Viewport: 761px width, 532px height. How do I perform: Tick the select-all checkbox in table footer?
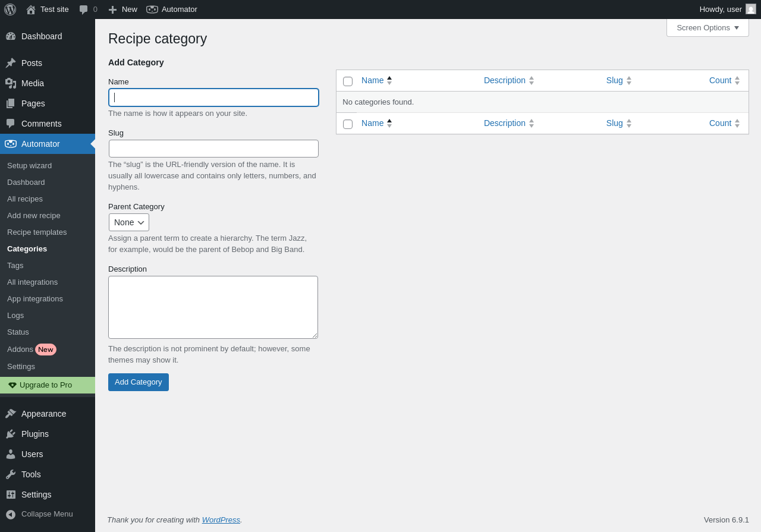[x=348, y=124]
